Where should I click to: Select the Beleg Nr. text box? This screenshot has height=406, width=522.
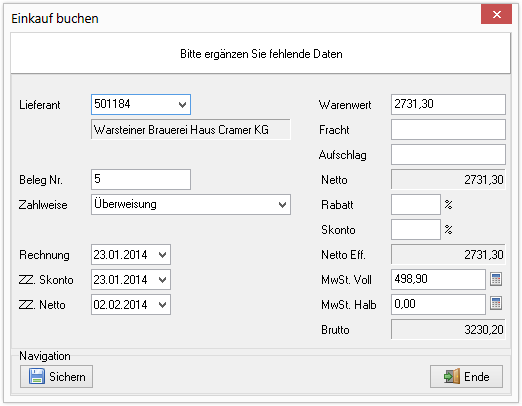pos(141,179)
